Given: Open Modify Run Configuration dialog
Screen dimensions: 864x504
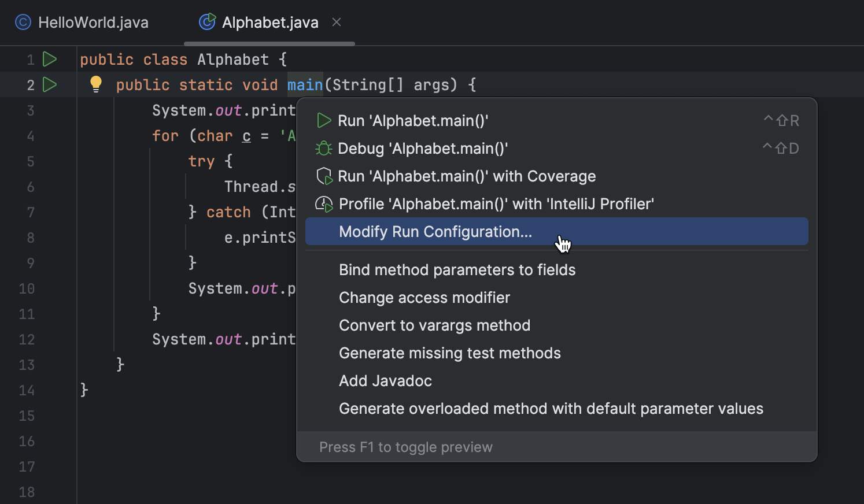Looking at the screenshot, I should (435, 231).
